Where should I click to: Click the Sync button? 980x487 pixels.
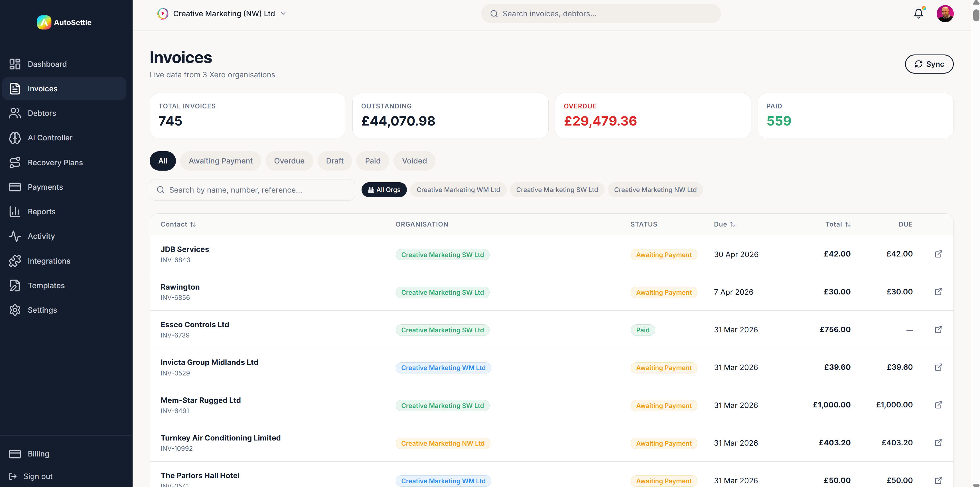click(929, 64)
